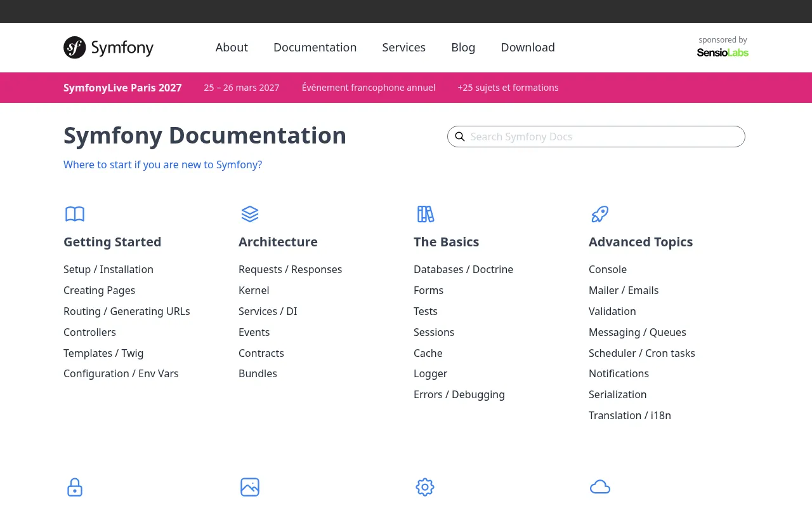Open Databases / Doctrine

[463, 269]
